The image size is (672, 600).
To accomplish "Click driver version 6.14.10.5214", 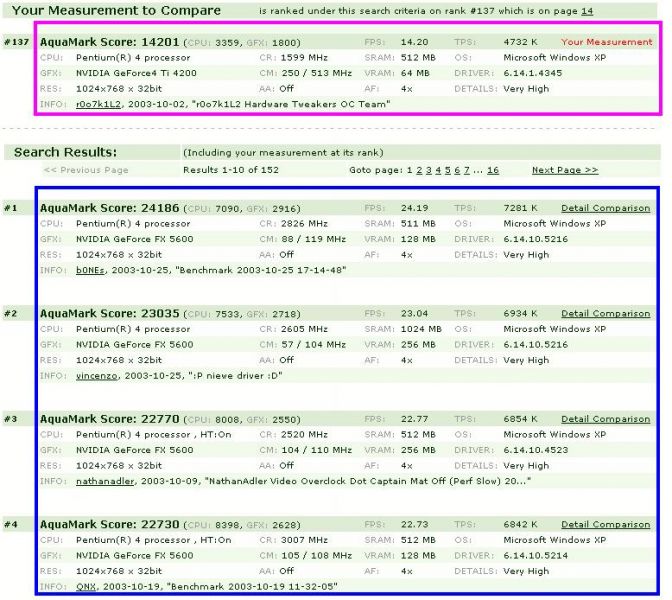I will point(536,556).
